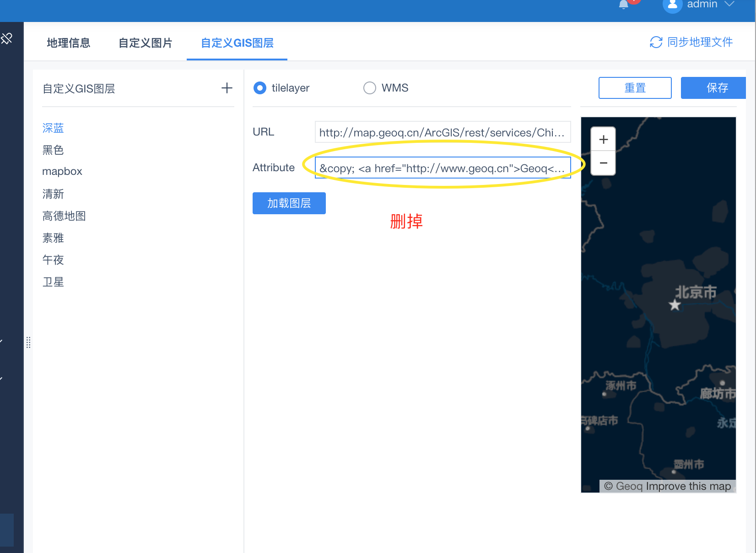Focus the URL input field
The height and width of the screenshot is (553, 756).
click(443, 132)
